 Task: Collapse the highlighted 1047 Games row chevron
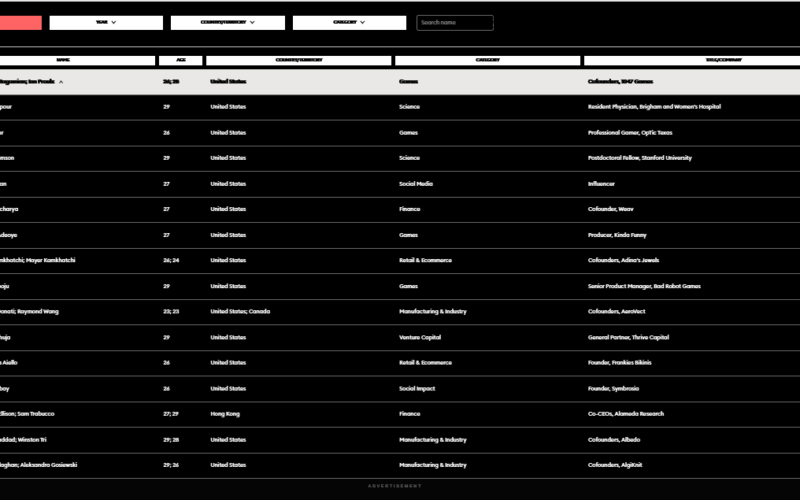coord(61,82)
